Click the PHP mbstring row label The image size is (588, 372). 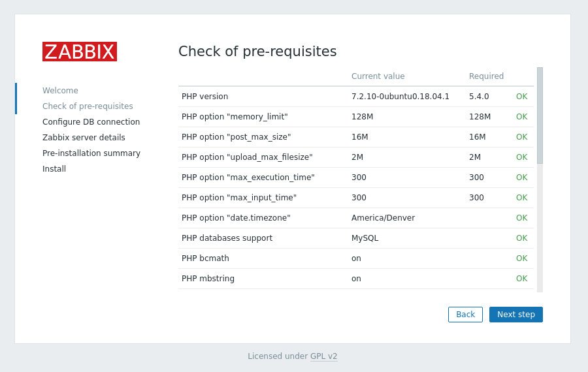(x=208, y=278)
